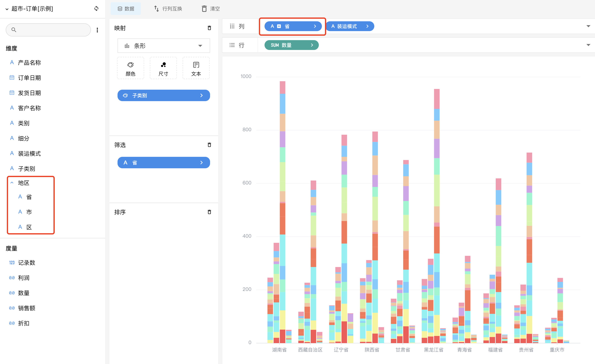Select 装运模式 in the dimension list

tap(29, 154)
